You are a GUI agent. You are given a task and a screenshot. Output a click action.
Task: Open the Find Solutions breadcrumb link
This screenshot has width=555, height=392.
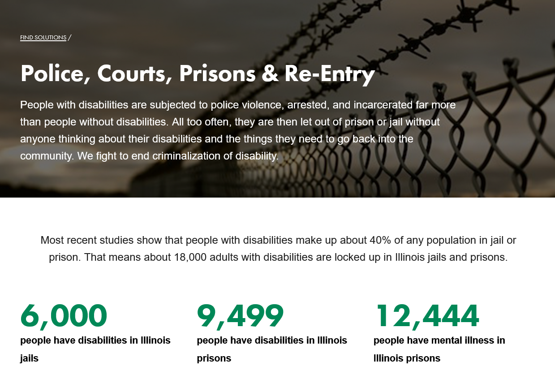pos(43,38)
